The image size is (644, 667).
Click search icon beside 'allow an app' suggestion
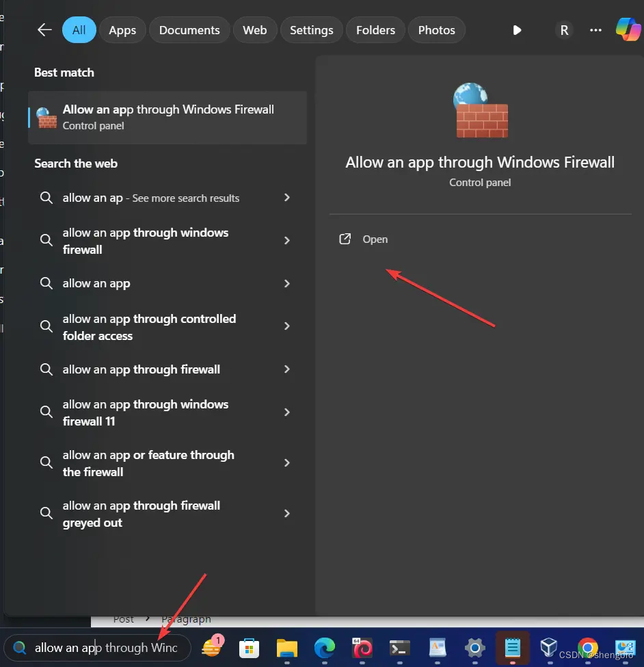pos(46,283)
